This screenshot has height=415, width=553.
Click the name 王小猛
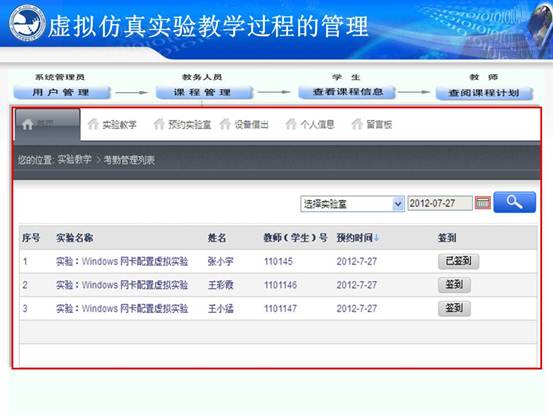(220, 309)
